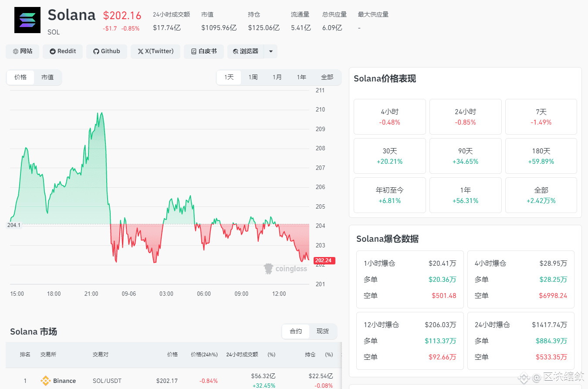588x389 pixels.
Task: Expand the 浏览器 dropdown arrow
Action: click(270, 51)
